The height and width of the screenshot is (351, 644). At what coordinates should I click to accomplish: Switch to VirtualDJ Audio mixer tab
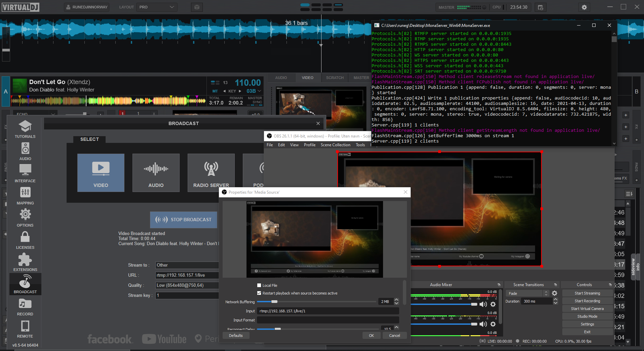coord(281,78)
